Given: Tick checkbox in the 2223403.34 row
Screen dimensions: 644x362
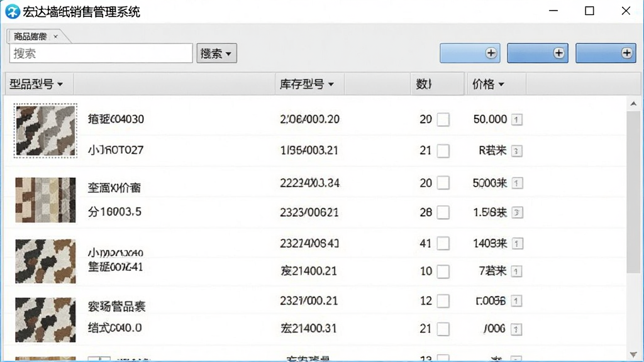Looking at the screenshot, I should (x=443, y=183).
